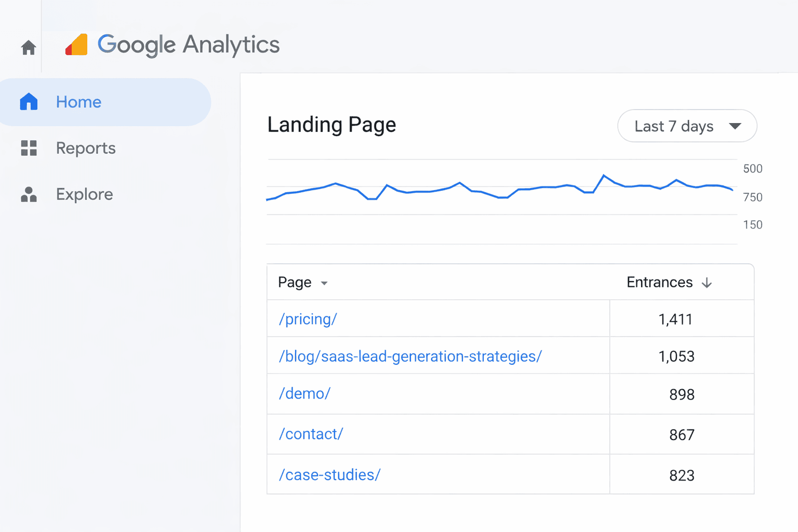
Task: Click the Explore person icon
Action: (x=29, y=194)
